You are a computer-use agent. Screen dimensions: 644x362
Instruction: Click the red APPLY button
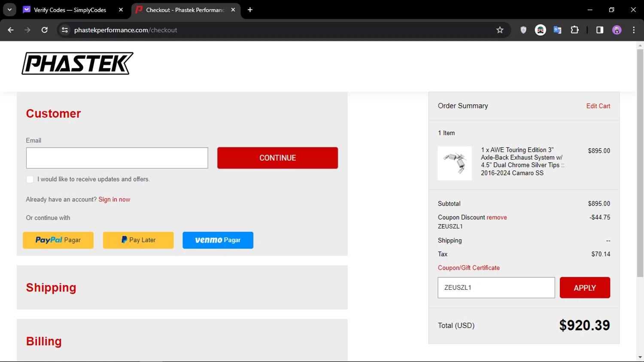[x=585, y=288]
